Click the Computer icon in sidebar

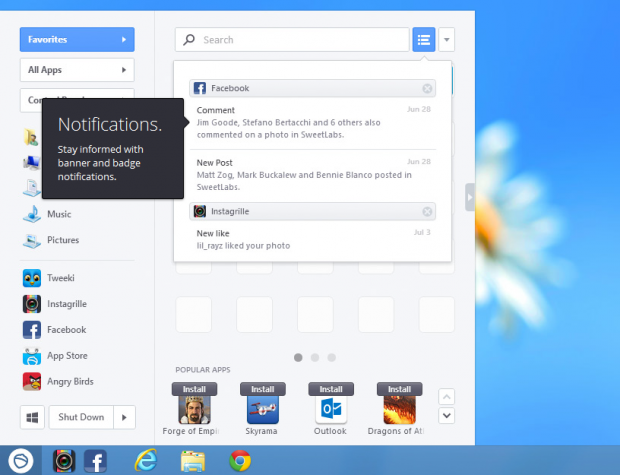32,162
